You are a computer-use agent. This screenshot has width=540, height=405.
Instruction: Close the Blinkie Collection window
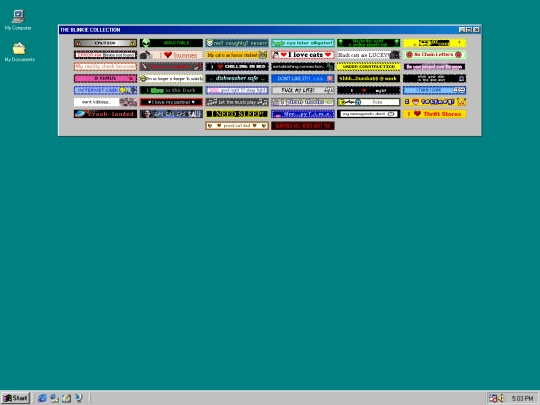477,30
